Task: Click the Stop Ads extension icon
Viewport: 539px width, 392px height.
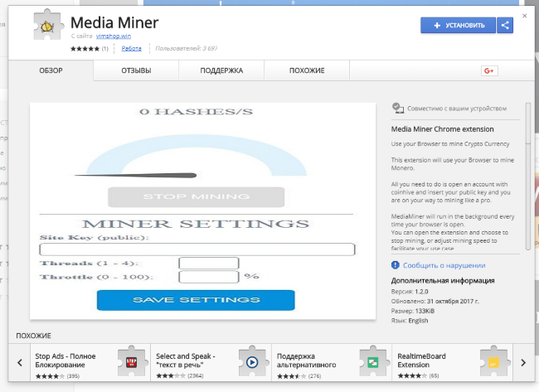Action: click(x=130, y=362)
